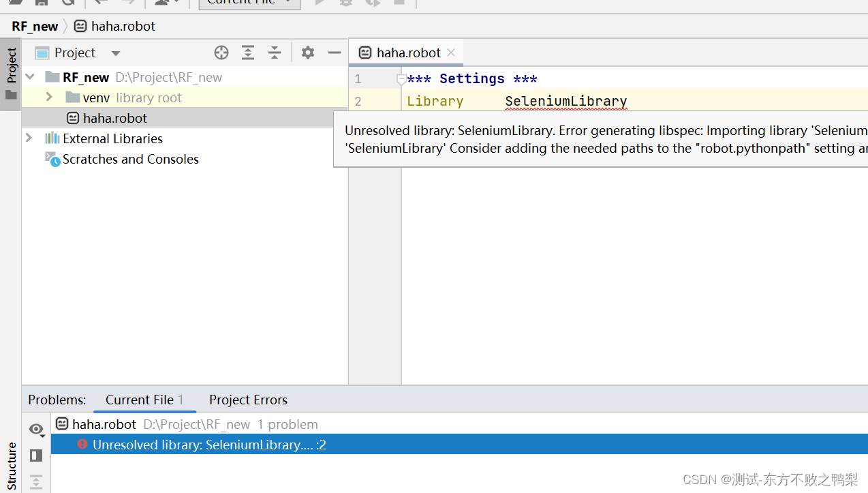Open the Current File run configuration dropdown
The height and width of the screenshot is (493, 868).
point(249,3)
